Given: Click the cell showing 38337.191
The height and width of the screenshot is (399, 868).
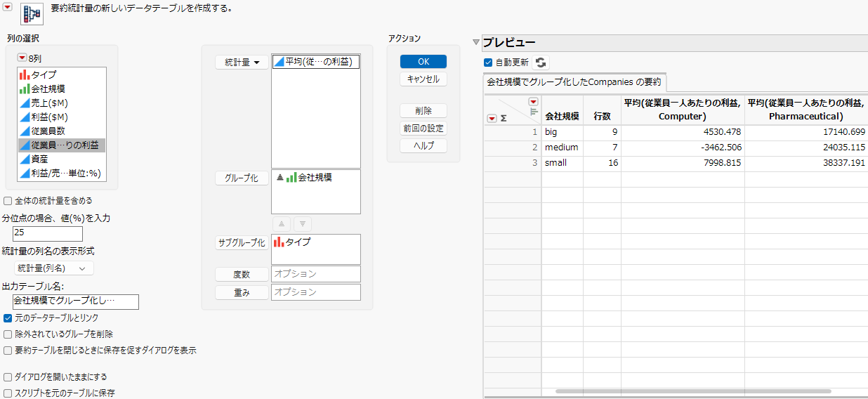Looking at the screenshot, I should [806, 163].
